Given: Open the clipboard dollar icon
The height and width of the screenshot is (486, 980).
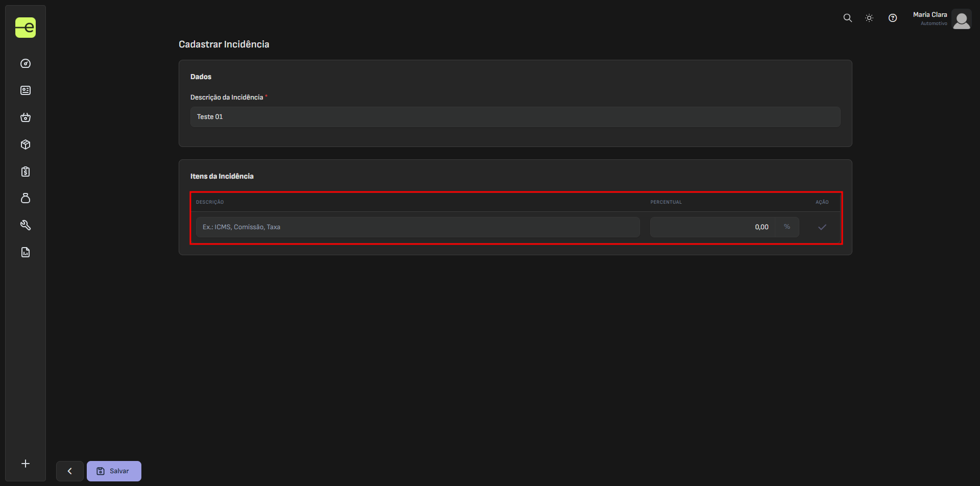Looking at the screenshot, I should pyautogui.click(x=26, y=172).
